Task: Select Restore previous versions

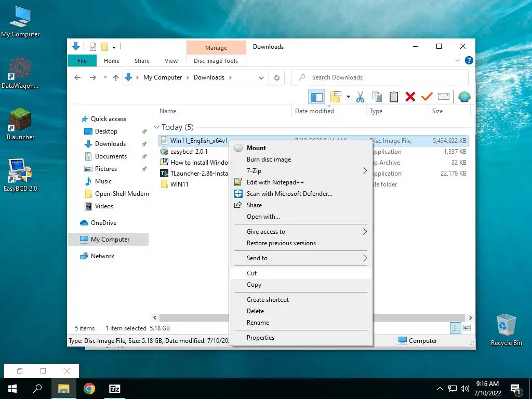Action: click(301, 243)
